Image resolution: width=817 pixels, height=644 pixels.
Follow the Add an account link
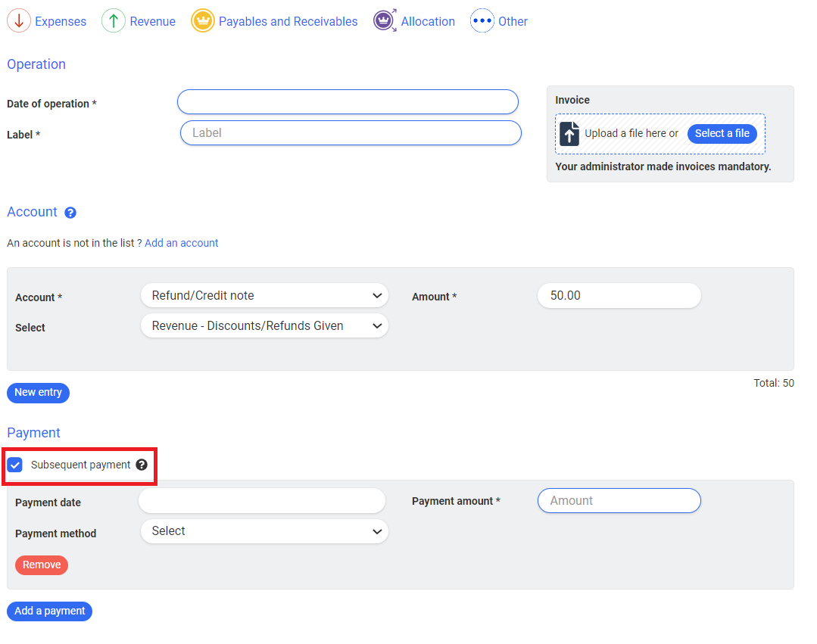click(181, 243)
